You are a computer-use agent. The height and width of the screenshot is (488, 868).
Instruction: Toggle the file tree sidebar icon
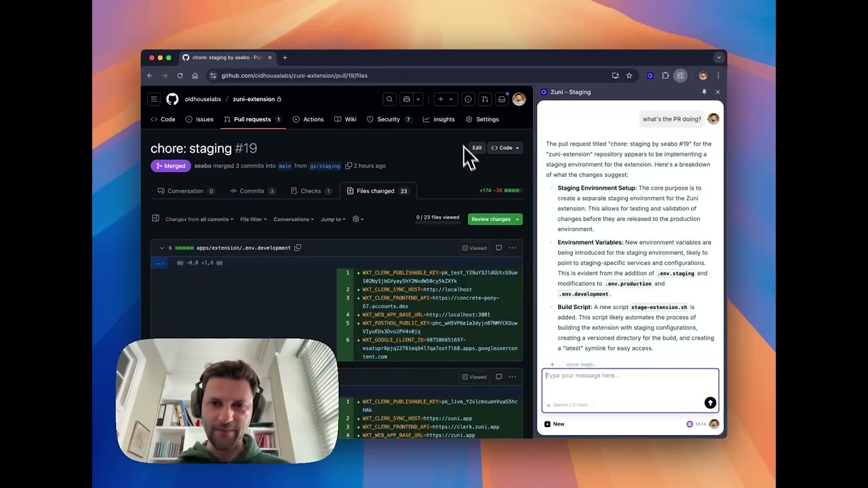coord(155,218)
